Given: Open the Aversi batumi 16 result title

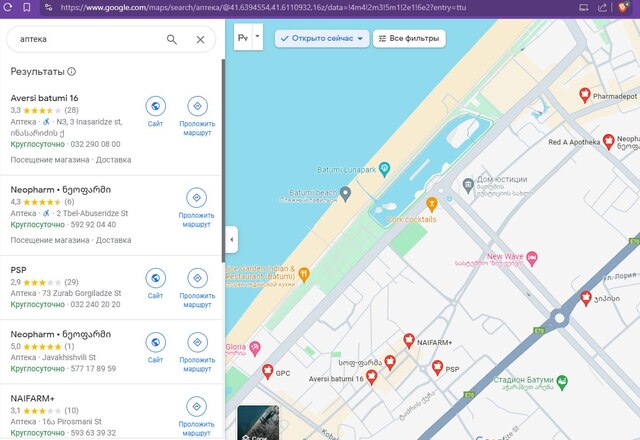Looking at the screenshot, I should click(44, 98).
